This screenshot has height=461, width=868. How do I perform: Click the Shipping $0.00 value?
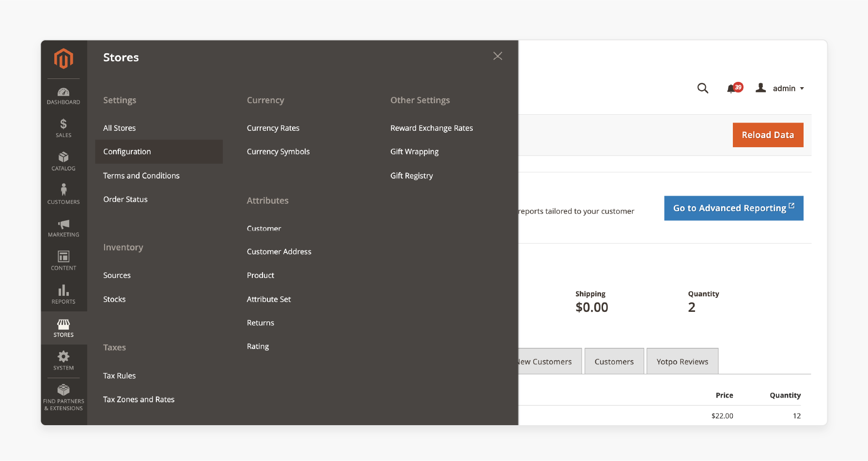[591, 307]
